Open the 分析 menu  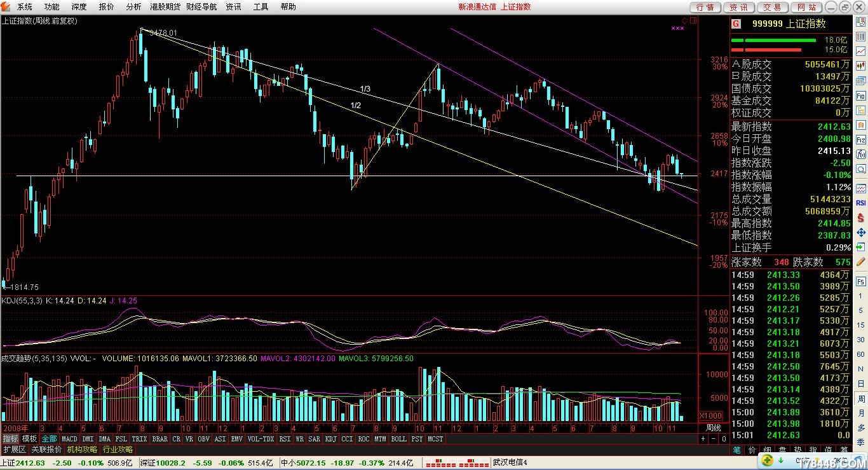[134, 7]
